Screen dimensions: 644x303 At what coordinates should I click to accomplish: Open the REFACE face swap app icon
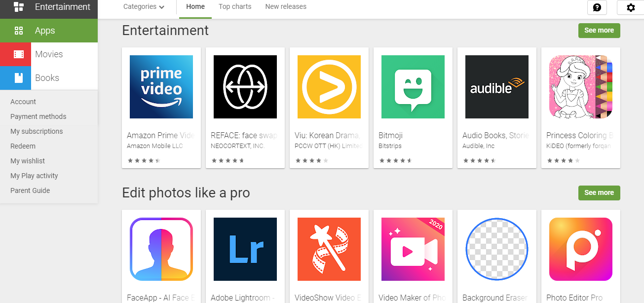coord(245,87)
